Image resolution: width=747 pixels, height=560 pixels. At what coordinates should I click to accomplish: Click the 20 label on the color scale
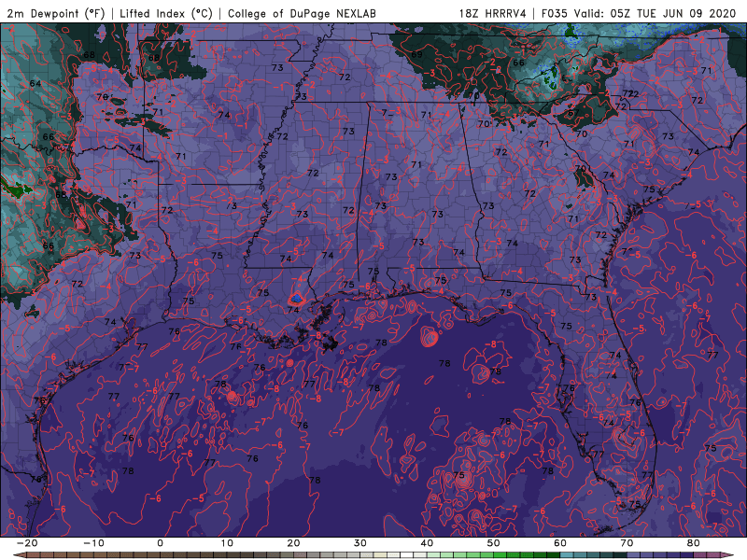293,543
